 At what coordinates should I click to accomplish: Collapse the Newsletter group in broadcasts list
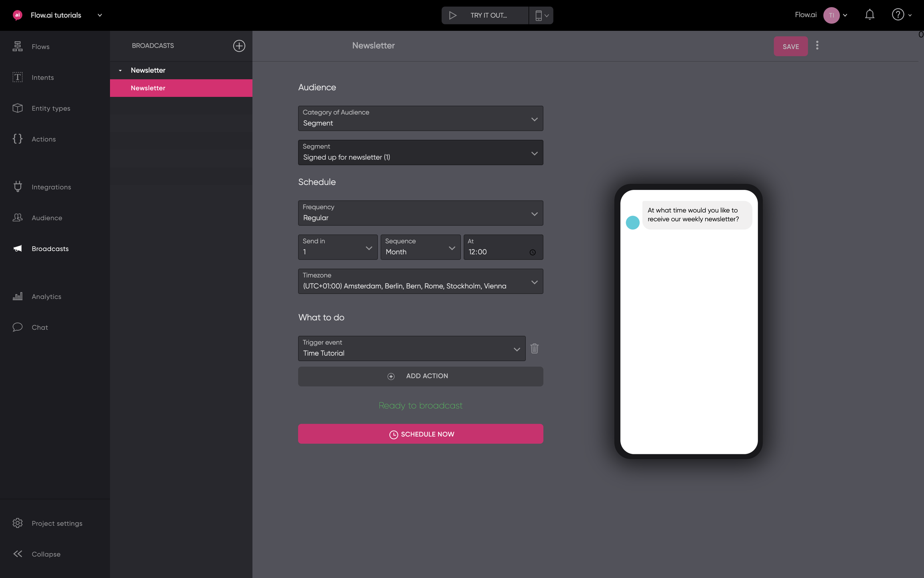120,70
